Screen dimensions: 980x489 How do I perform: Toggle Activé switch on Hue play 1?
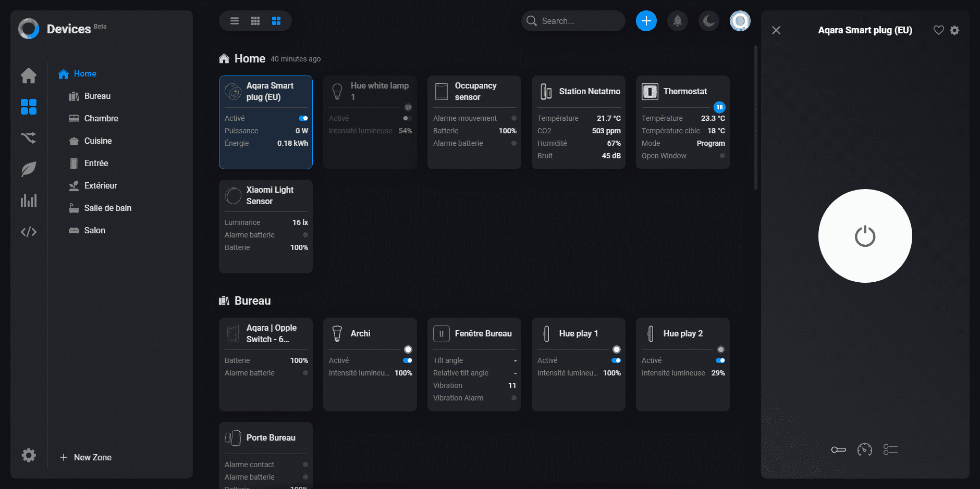click(x=616, y=360)
